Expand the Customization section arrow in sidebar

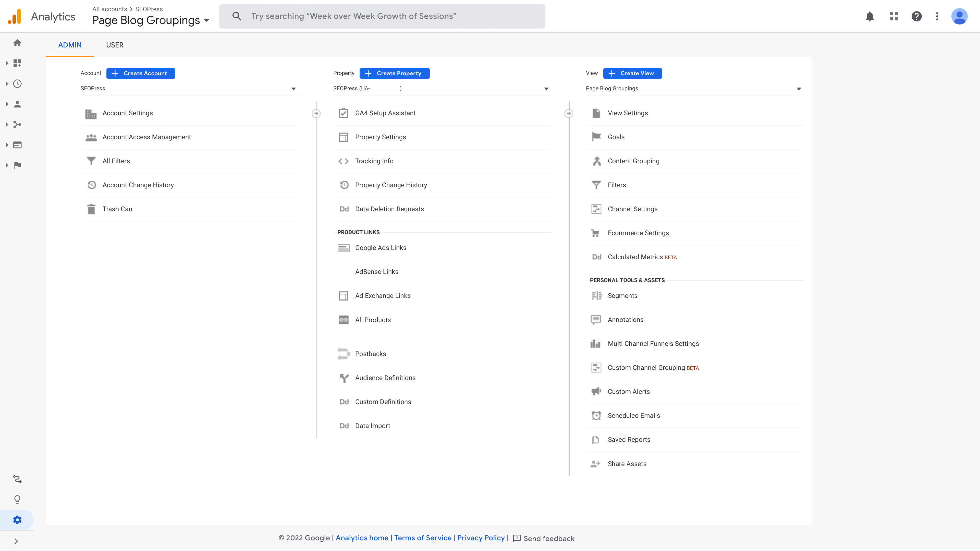(7, 63)
